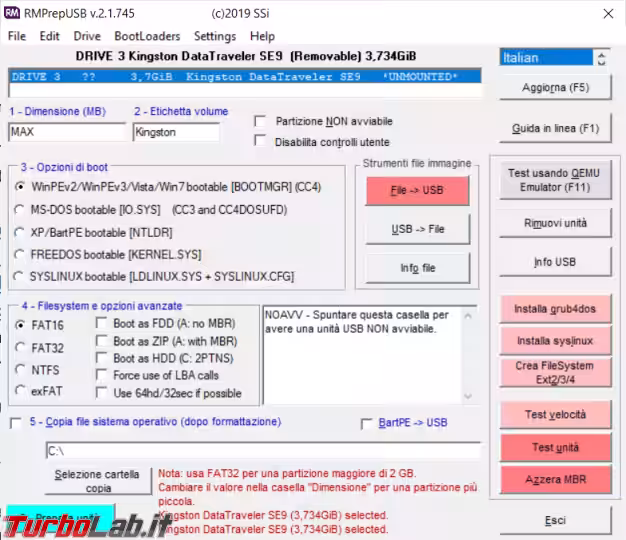This screenshot has width=626, height=540.
Task: Click the Info file button
Action: click(x=418, y=268)
